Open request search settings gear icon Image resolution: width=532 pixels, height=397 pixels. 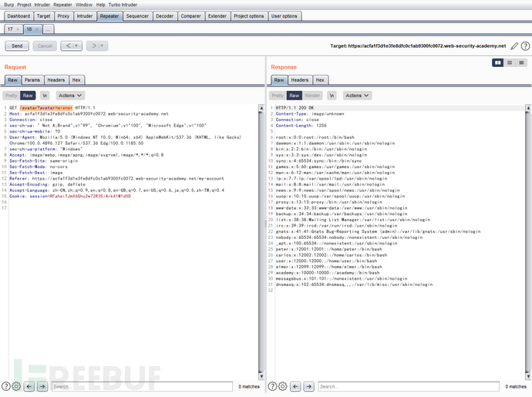16,386
